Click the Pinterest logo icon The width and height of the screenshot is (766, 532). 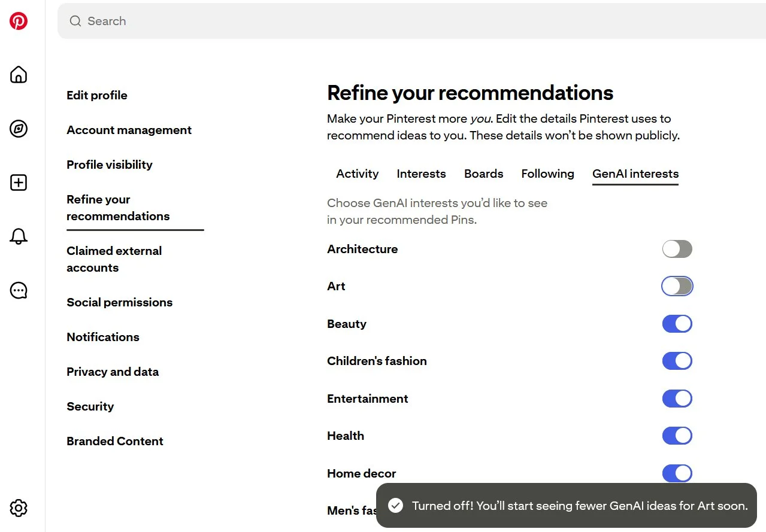pos(19,21)
